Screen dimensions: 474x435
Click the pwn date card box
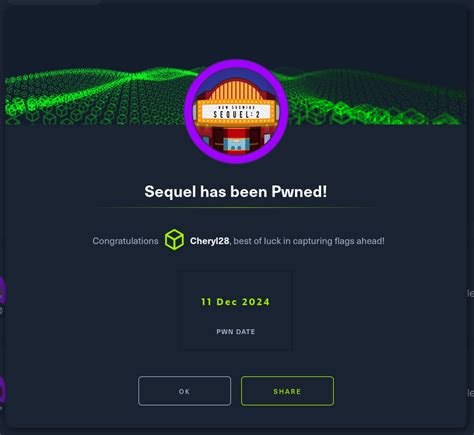pos(236,310)
